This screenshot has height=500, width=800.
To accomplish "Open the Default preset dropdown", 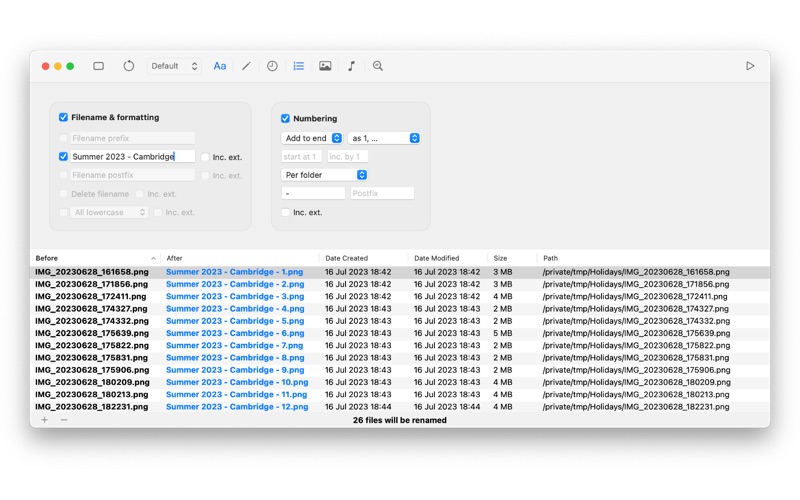I will coord(174,66).
